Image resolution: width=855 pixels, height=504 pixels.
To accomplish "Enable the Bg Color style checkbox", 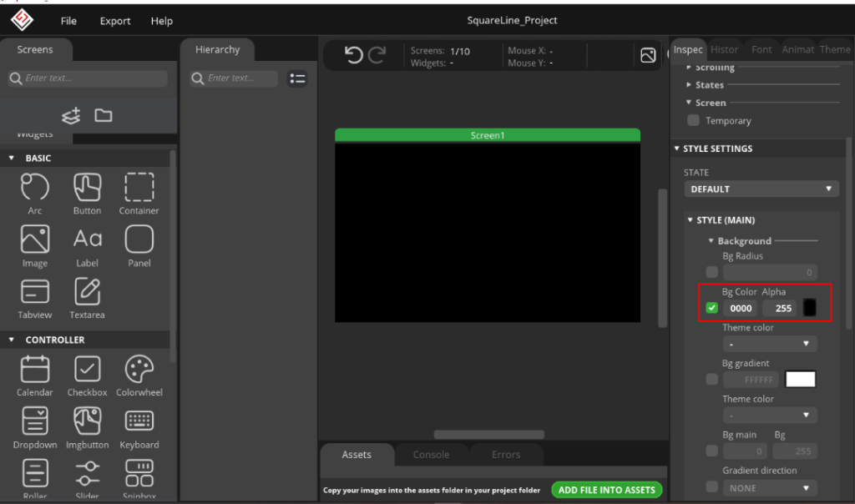I will point(711,308).
